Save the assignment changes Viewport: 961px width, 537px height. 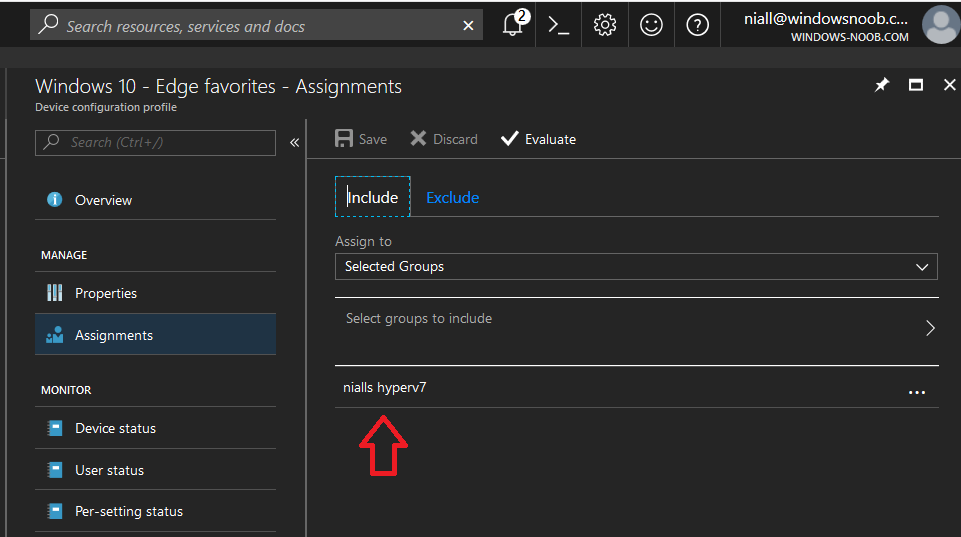pyautogui.click(x=361, y=139)
